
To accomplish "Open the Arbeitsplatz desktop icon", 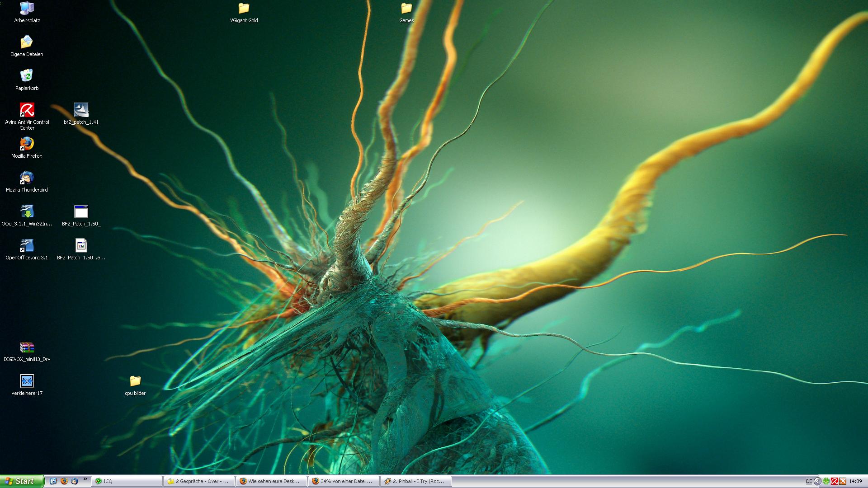I will 27,9.
